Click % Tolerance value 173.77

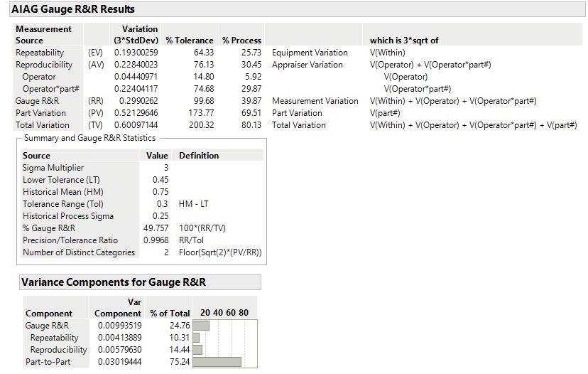pos(201,112)
